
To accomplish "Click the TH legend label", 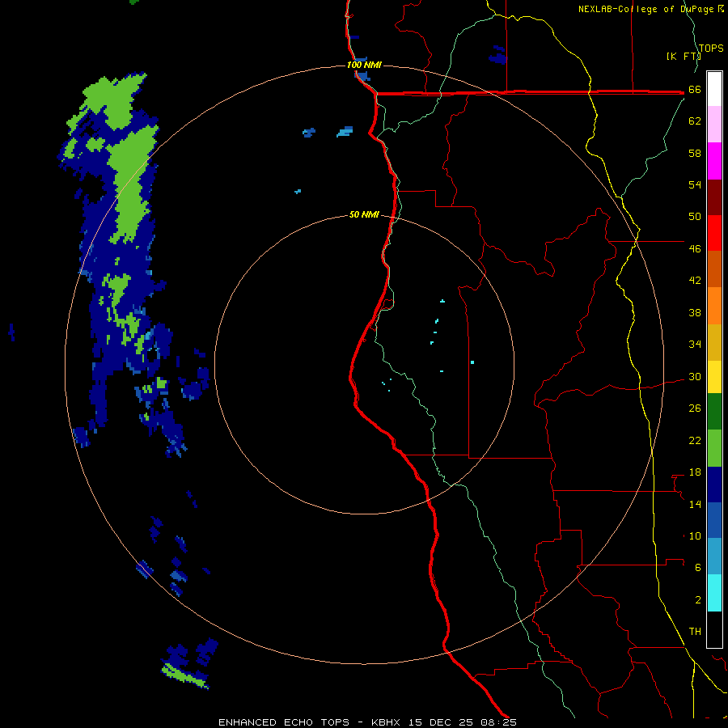I will pyautogui.click(x=695, y=632).
